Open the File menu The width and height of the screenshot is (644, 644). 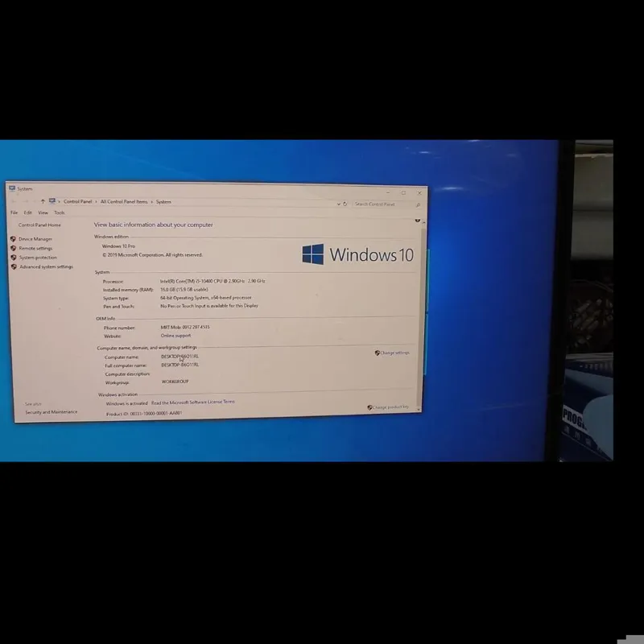tap(14, 213)
